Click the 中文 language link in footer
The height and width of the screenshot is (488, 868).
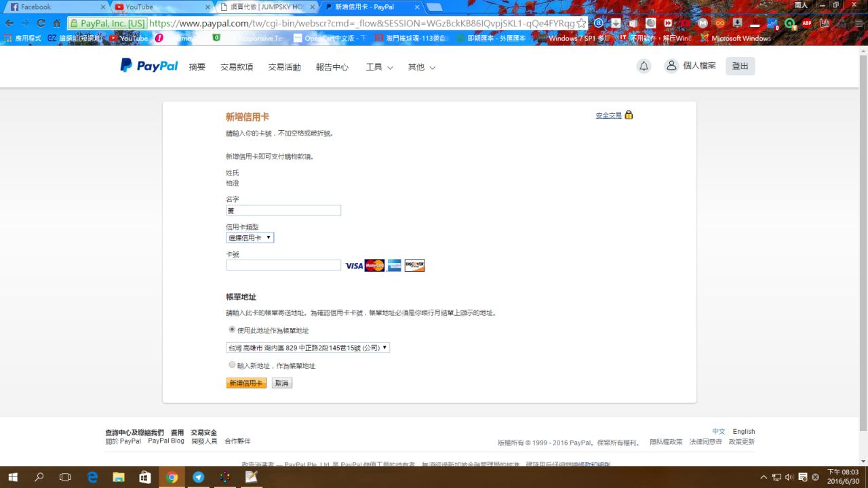pyautogui.click(x=719, y=431)
